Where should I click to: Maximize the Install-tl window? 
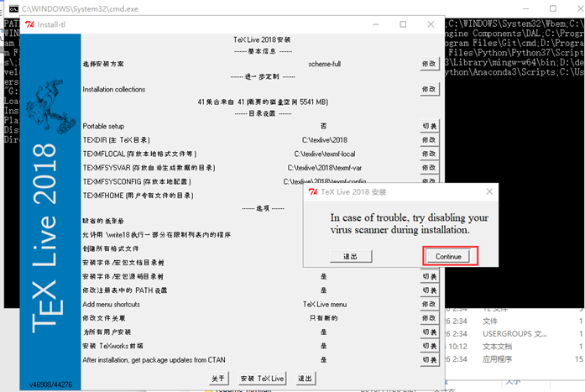tap(403, 24)
